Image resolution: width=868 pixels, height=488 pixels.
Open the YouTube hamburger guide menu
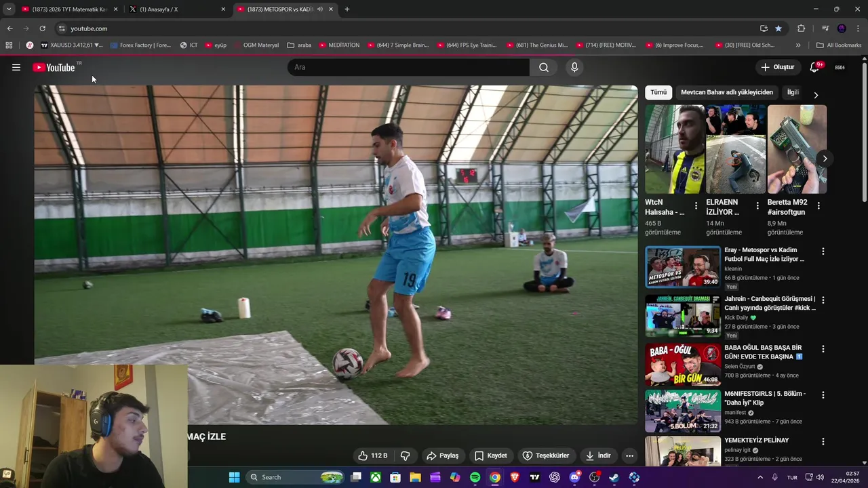point(16,67)
